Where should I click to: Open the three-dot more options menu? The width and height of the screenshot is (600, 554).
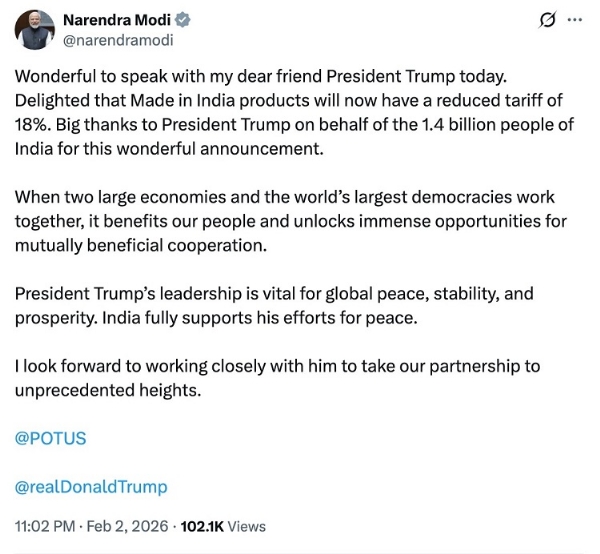coord(574,20)
